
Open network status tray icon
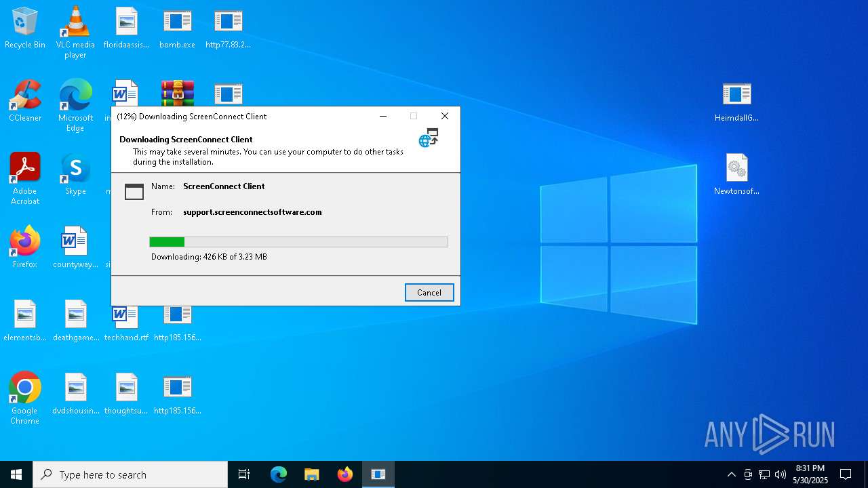click(764, 474)
